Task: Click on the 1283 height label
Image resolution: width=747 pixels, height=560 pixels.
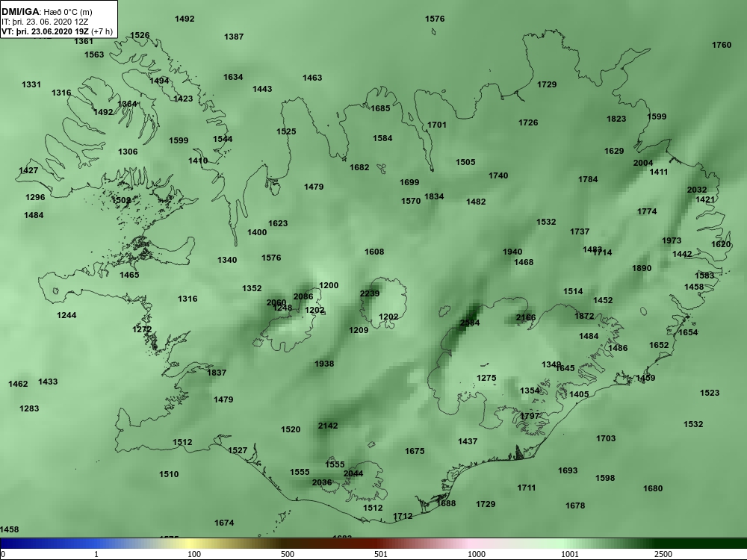Action: pos(30,408)
